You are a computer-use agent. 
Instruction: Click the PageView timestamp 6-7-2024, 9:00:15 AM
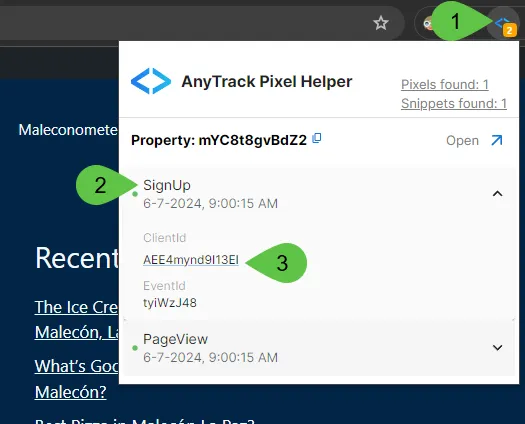tap(211, 357)
